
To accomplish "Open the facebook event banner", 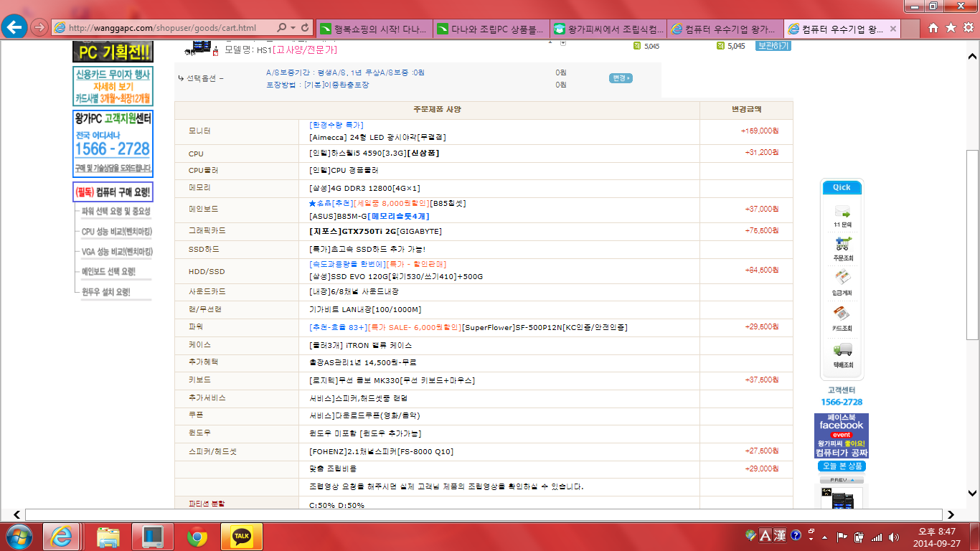I will coord(842,435).
